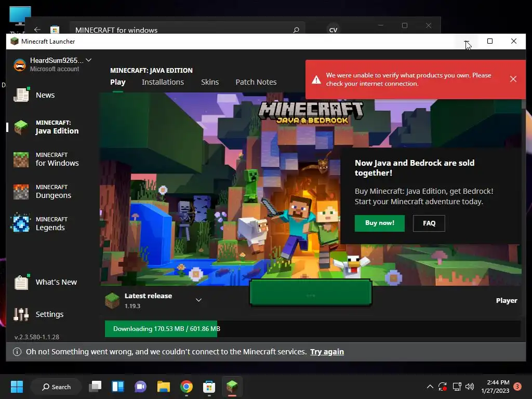Click the Minecraft Java & Bedrock logo
This screenshot has height=399, width=532.
point(311,113)
